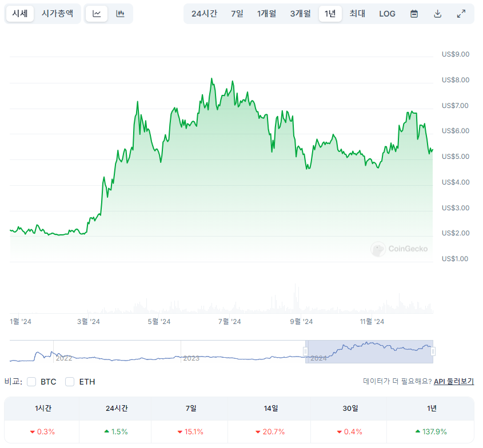The width and height of the screenshot is (483, 448).
Task: Enable ETH comparison checkbox
Action: (x=70, y=382)
